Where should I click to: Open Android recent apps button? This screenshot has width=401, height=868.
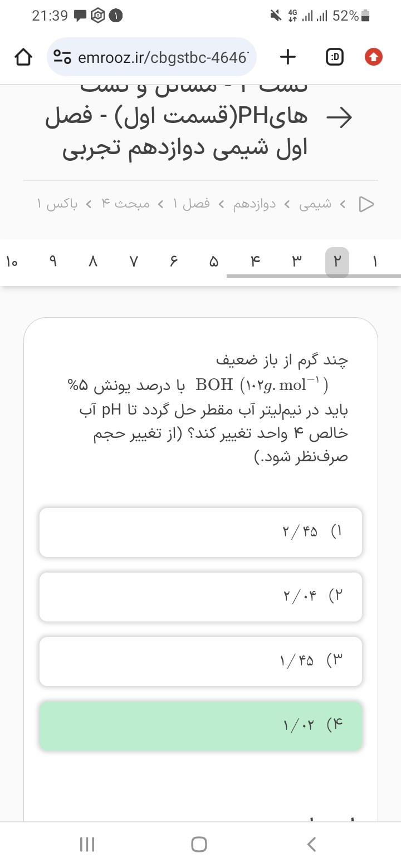point(87,844)
